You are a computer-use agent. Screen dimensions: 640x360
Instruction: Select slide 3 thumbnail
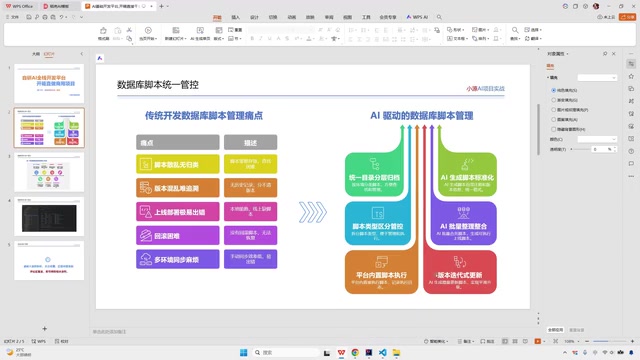[49, 172]
